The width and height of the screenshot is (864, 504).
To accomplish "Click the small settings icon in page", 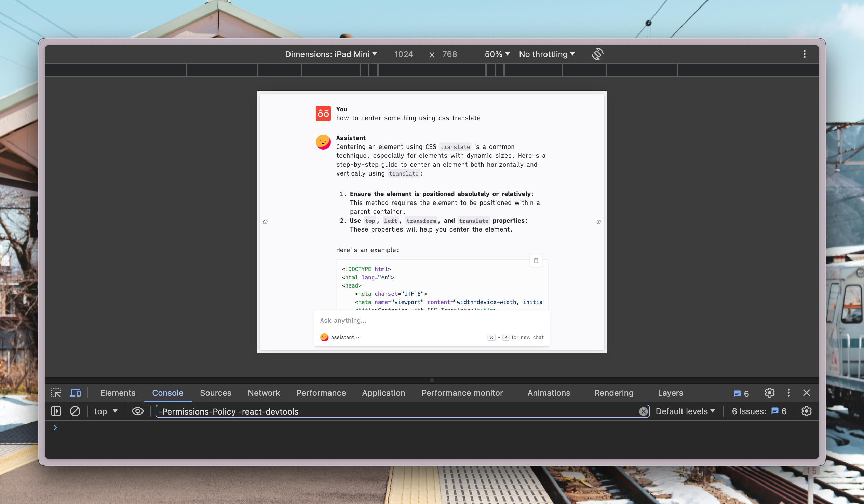I will (599, 222).
